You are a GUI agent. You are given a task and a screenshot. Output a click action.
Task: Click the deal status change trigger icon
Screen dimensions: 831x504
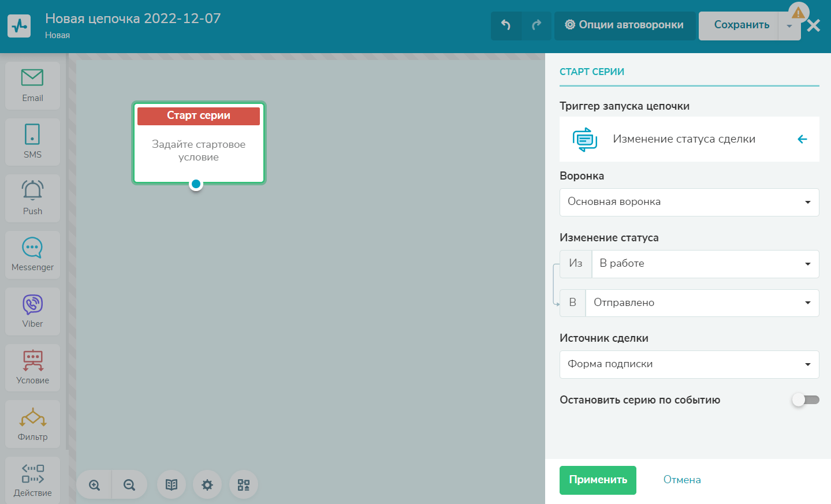[584, 139]
